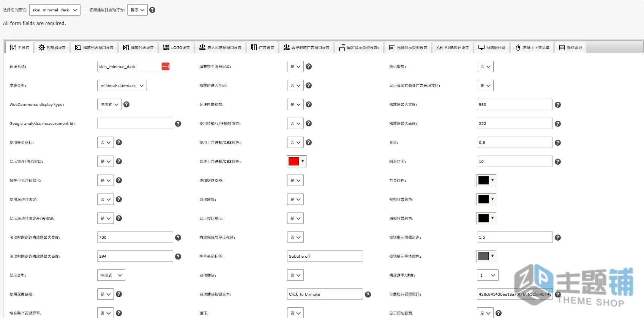Switch to 播放列表设置 tab
Viewport: 644px width, 318px height.
138,47
